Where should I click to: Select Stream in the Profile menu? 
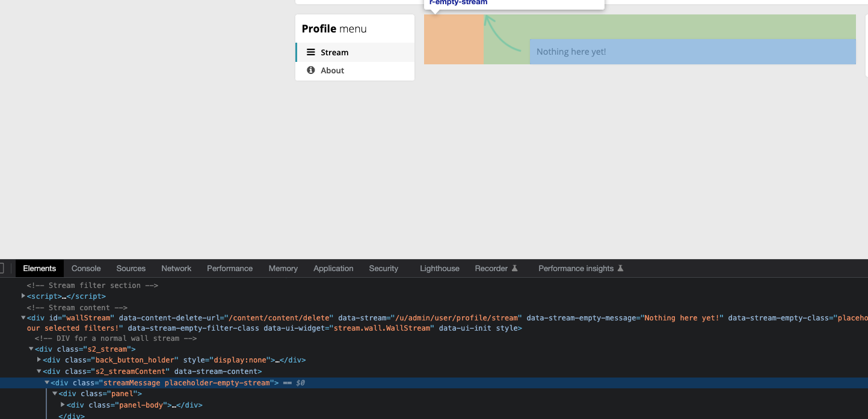click(335, 52)
